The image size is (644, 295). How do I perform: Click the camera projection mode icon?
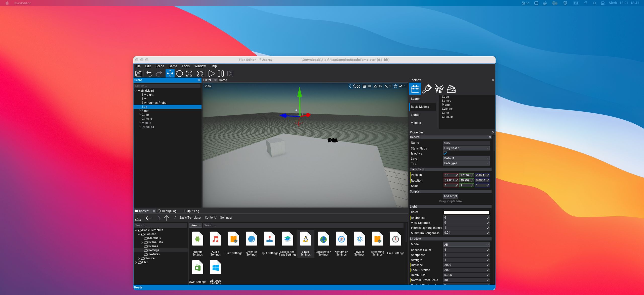(395, 86)
